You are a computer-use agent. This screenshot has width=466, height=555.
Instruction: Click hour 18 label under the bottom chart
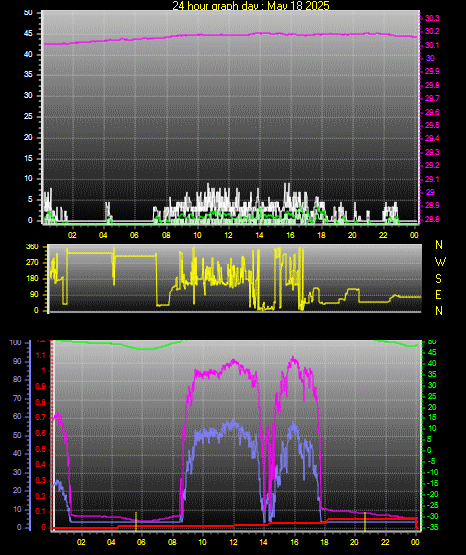[324, 542]
